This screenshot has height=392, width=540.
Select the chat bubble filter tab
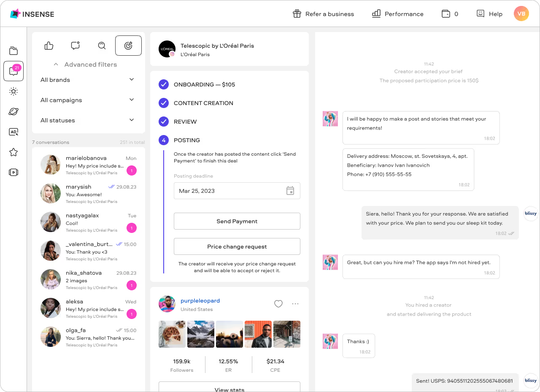pos(76,46)
